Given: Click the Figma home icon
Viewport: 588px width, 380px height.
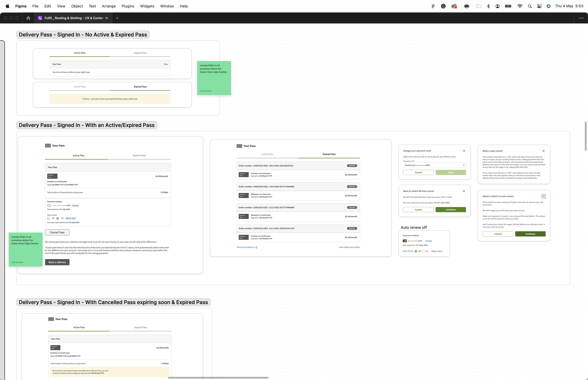Looking at the screenshot, I should click(x=28, y=18).
